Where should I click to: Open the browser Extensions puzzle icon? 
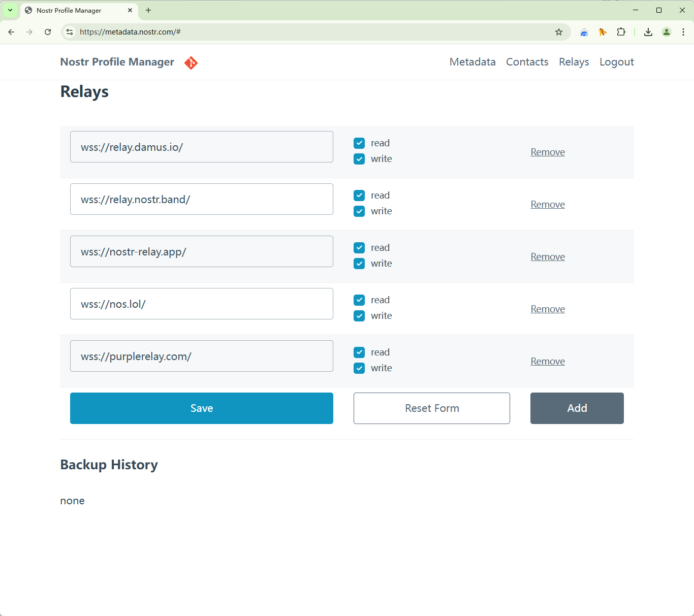(x=621, y=32)
